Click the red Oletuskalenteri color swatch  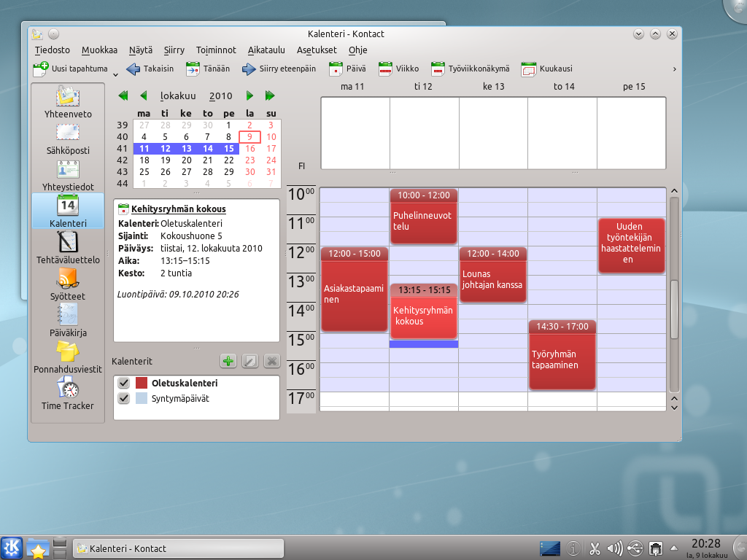click(x=142, y=383)
